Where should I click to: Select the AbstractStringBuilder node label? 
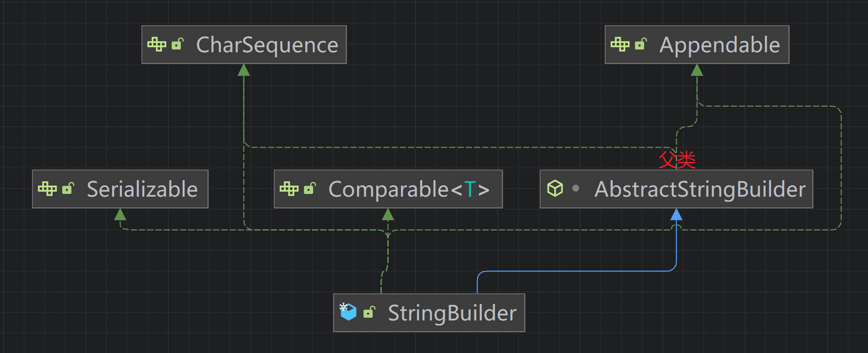(700, 189)
